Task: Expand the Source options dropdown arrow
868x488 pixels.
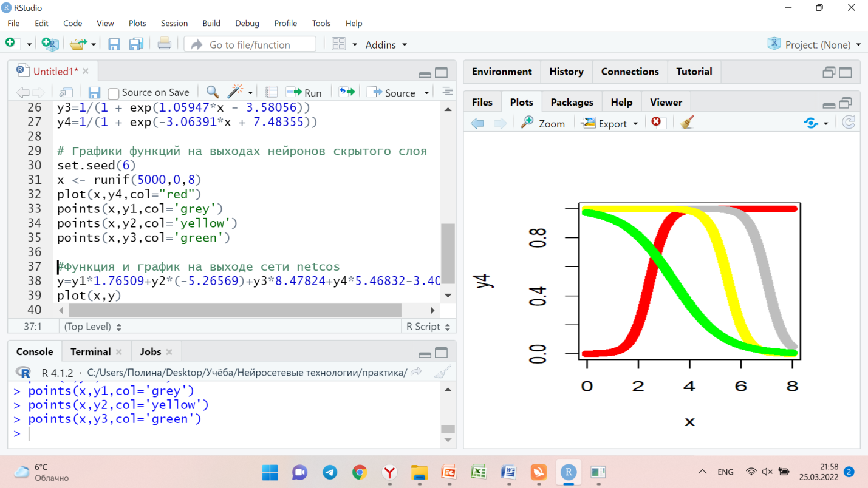Action: click(x=427, y=93)
